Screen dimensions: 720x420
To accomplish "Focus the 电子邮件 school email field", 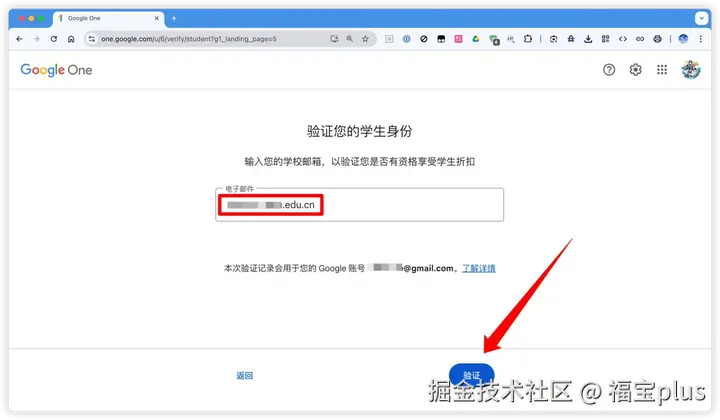I will (x=360, y=205).
